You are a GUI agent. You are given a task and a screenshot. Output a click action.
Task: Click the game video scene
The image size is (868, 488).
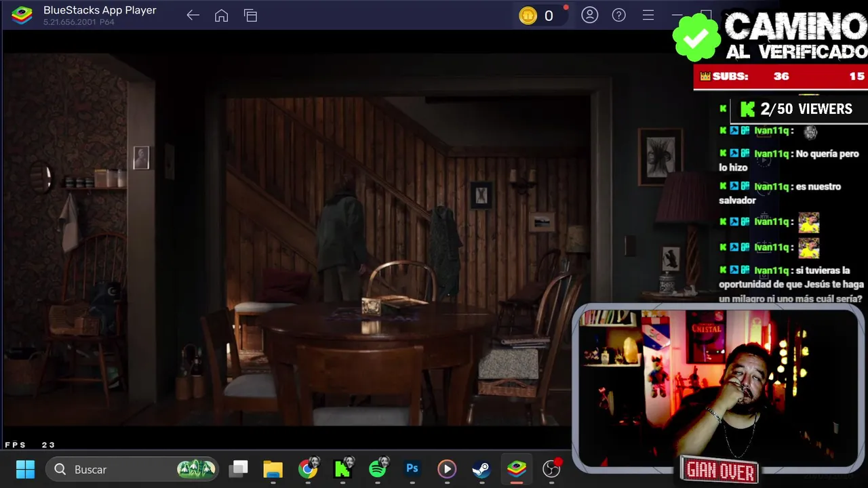click(288, 239)
